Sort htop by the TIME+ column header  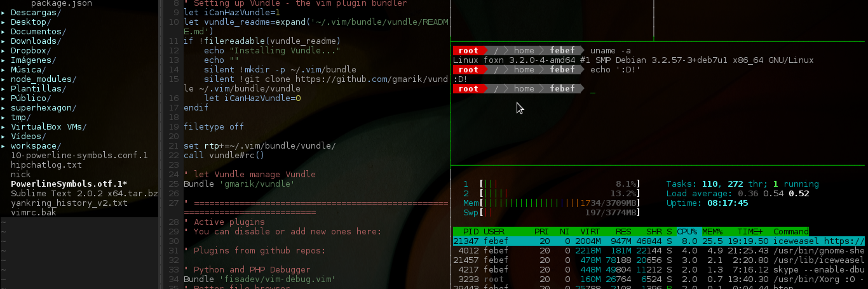(x=750, y=231)
